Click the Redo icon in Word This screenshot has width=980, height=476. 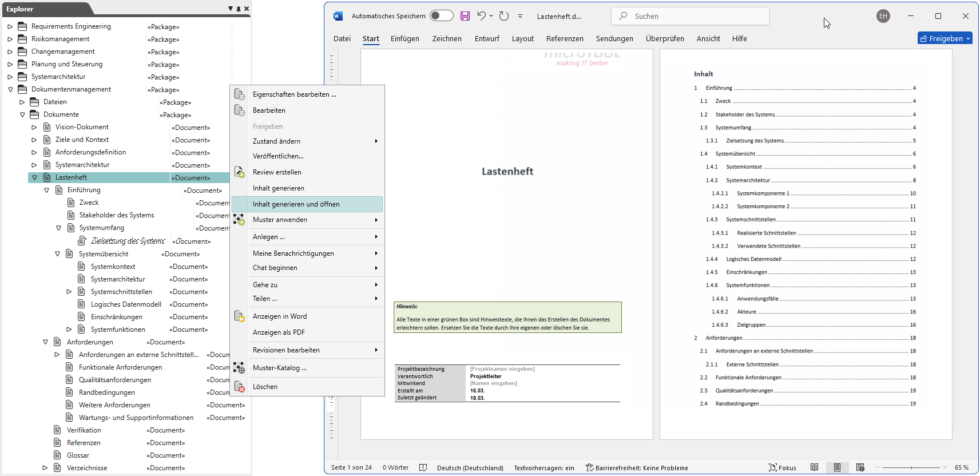coord(503,16)
